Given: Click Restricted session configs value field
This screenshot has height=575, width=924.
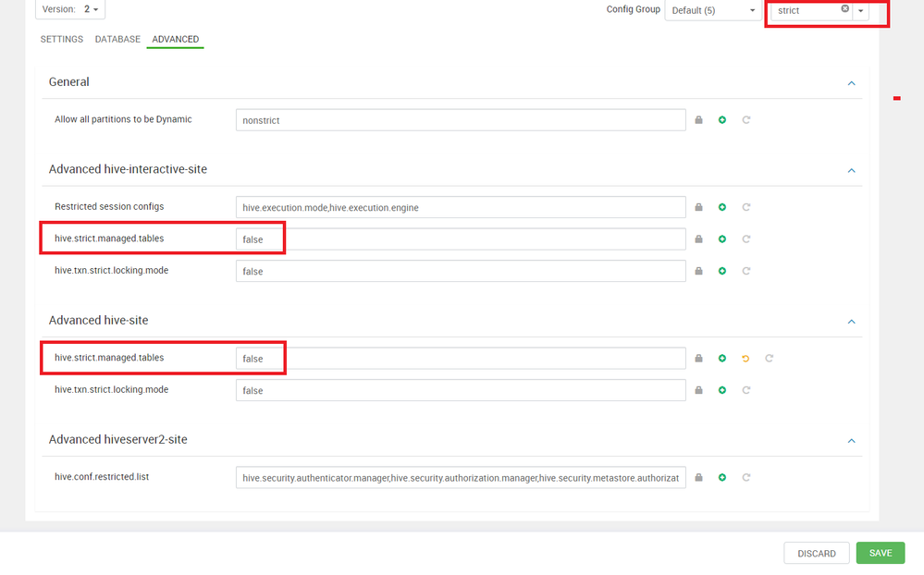Looking at the screenshot, I should [461, 207].
